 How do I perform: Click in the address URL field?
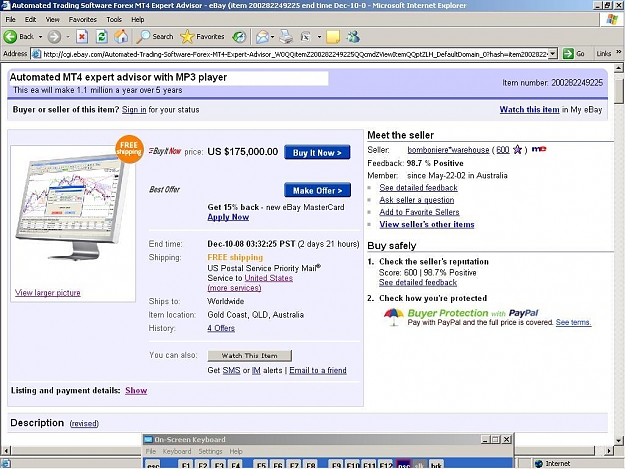295,54
